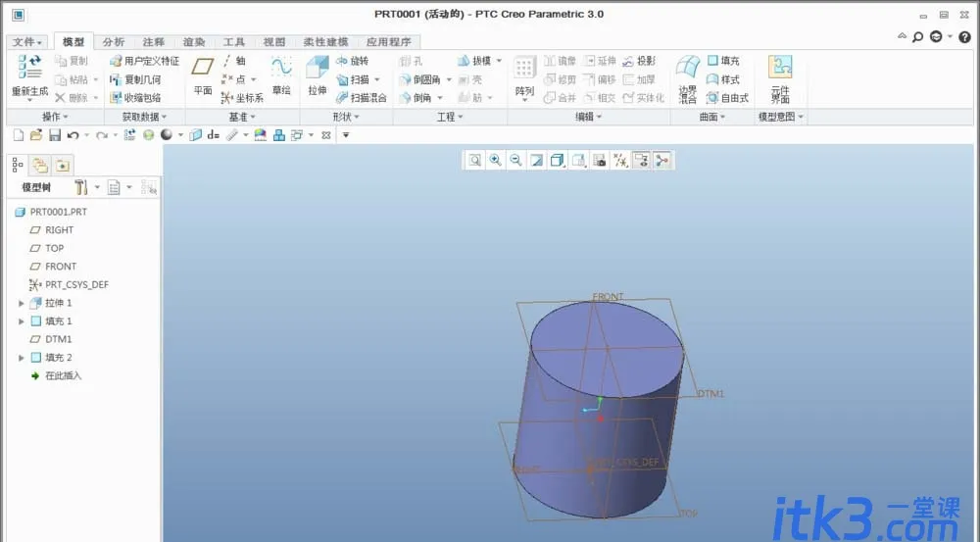Switch to the 视图 (View) tab
980x542 pixels.
(x=273, y=42)
